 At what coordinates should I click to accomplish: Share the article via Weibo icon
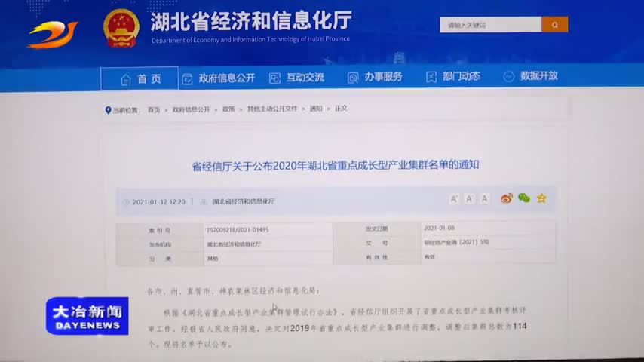tap(506, 198)
